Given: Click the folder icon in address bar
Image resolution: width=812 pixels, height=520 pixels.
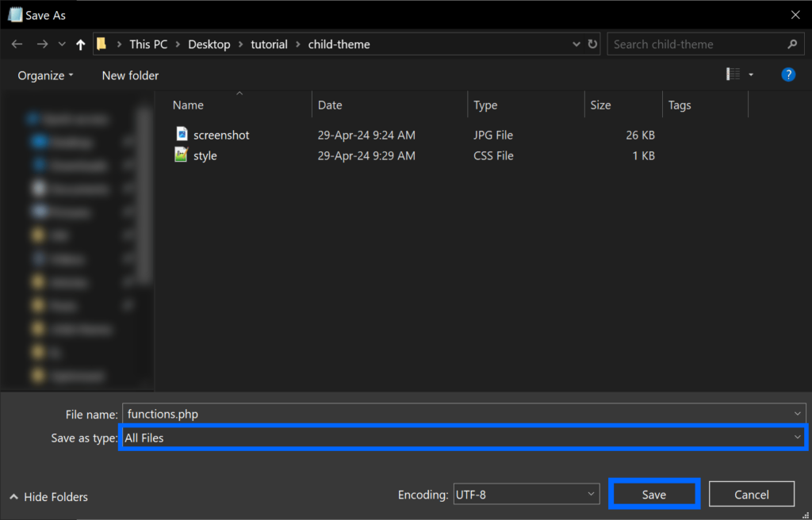Looking at the screenshot, I should coord(102,44).
